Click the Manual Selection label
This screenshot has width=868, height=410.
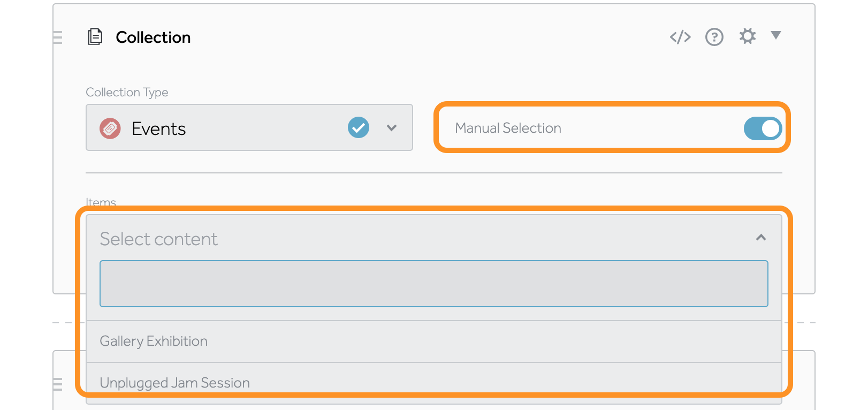pyautogui.click(x=508, y=128)
